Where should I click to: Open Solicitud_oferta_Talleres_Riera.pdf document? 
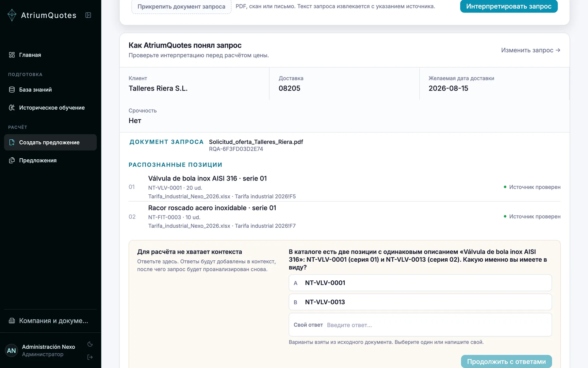(256, 142)
